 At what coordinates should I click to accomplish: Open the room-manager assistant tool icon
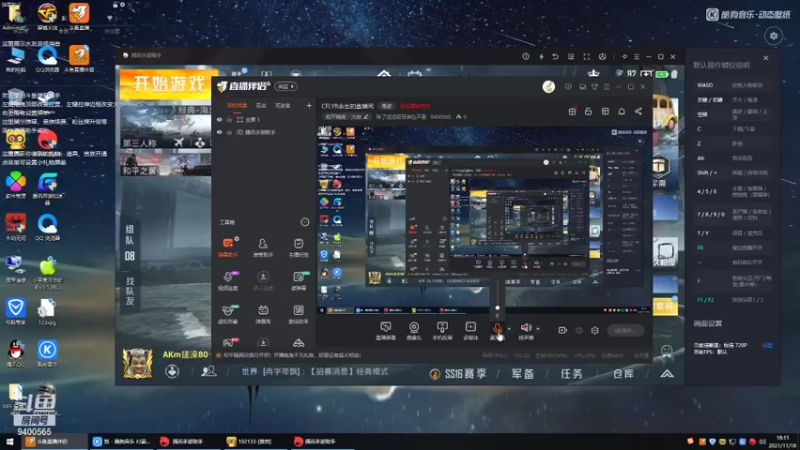(x=263, y=247)
